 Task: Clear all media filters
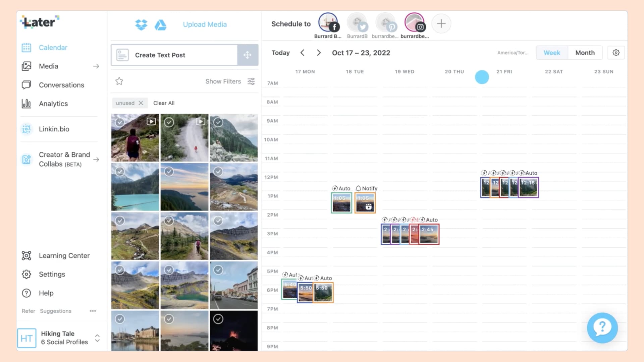pyautogui.click(x=164, y=103)
